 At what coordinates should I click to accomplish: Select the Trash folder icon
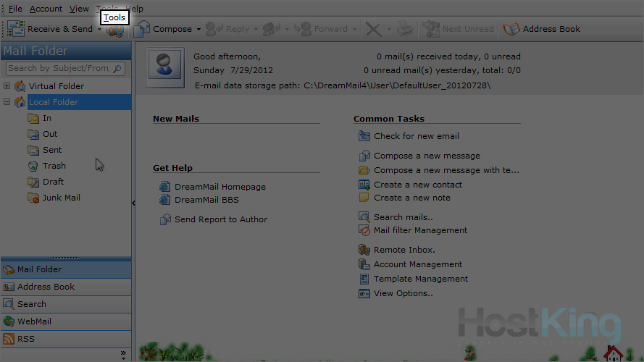[33, 166]
